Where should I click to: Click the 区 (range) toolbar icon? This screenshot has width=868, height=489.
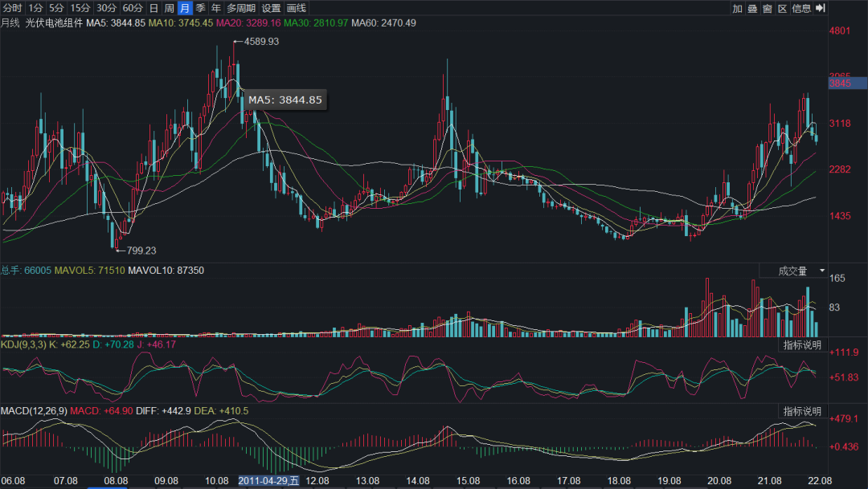(782, 8)
